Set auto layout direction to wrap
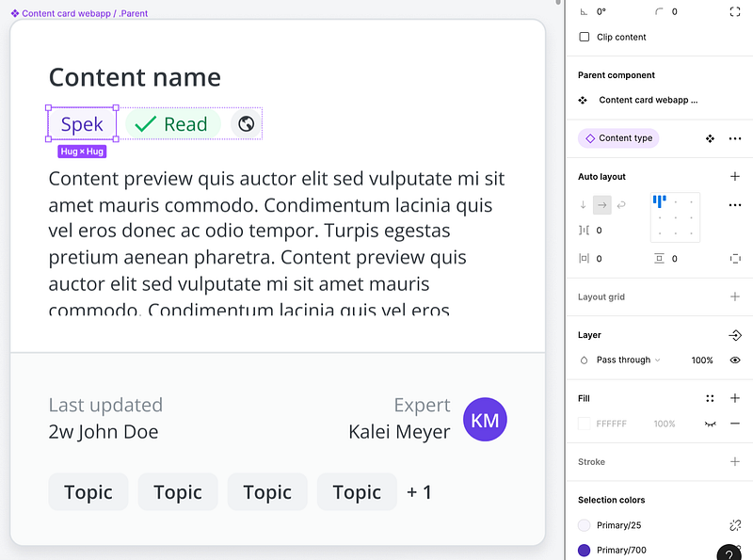This screenshot has width=753, height=560. pos(621,205)
